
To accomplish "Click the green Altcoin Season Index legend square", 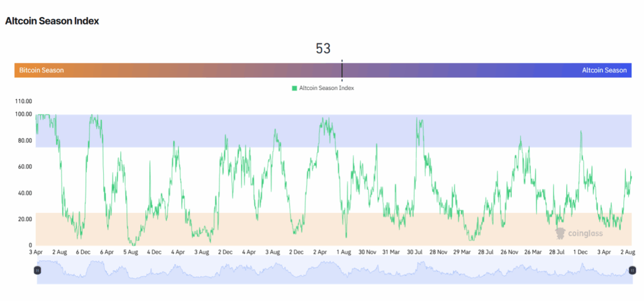I will tap(294, 89).
